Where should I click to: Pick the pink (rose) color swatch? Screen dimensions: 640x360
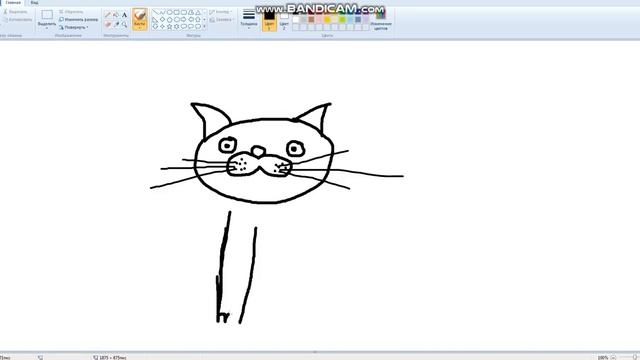(x=319, y=19)
